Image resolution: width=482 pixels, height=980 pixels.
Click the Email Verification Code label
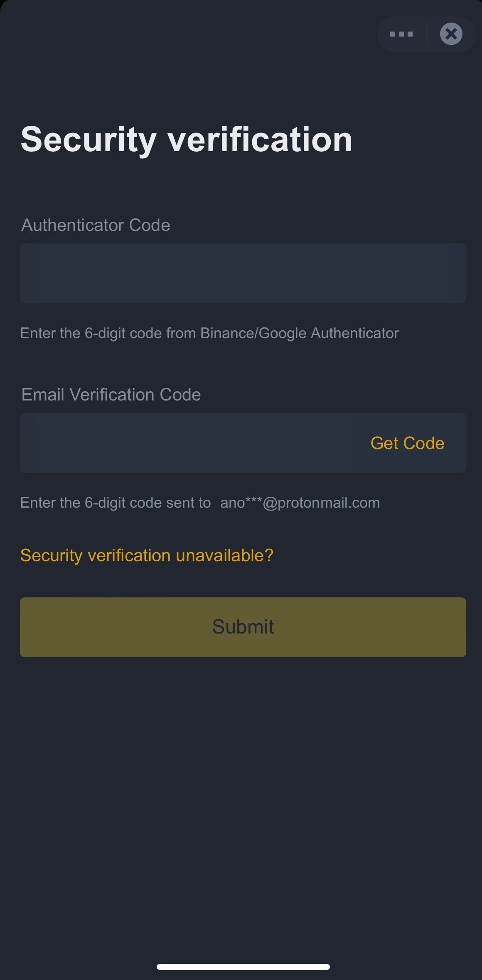[111, 395]
